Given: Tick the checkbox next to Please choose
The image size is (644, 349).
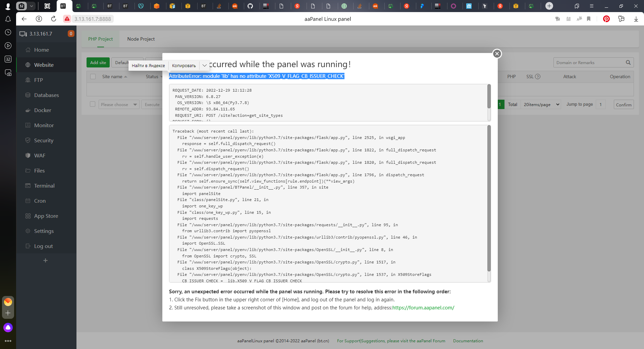Looking at the screenshot, I should pos(93,104).
